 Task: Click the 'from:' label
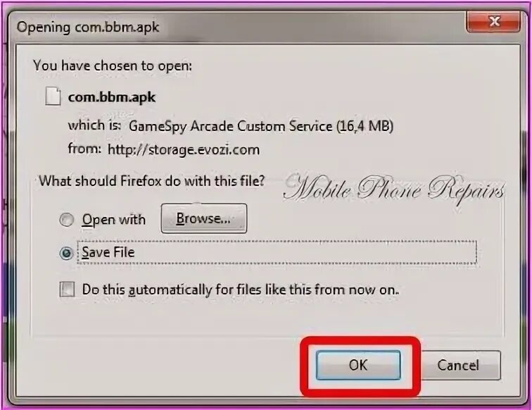point(84,149)
